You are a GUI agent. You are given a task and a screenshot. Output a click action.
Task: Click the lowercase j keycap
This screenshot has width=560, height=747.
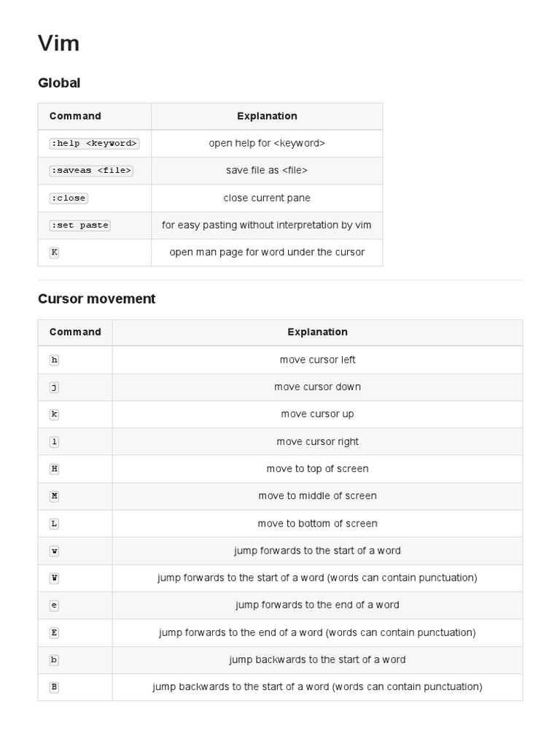click(54, 387)
